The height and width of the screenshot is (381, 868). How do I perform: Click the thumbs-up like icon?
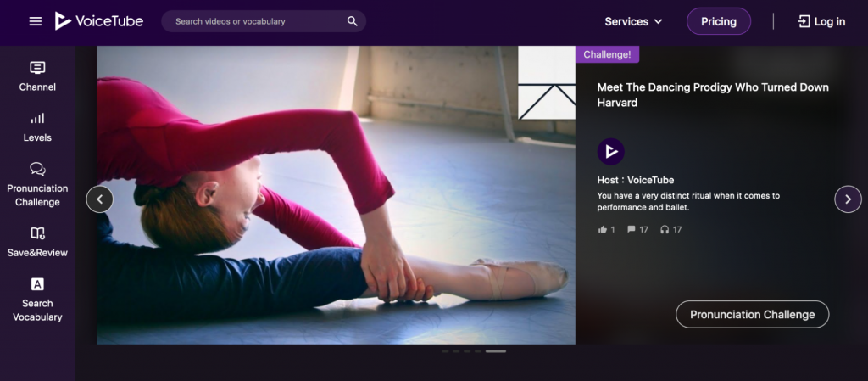[x=603, y=229]
